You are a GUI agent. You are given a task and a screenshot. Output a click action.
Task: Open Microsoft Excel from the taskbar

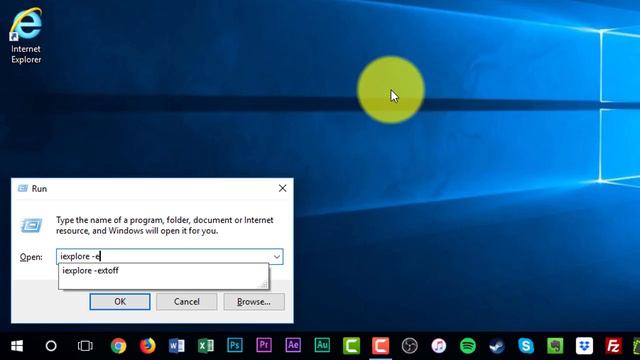206,346
